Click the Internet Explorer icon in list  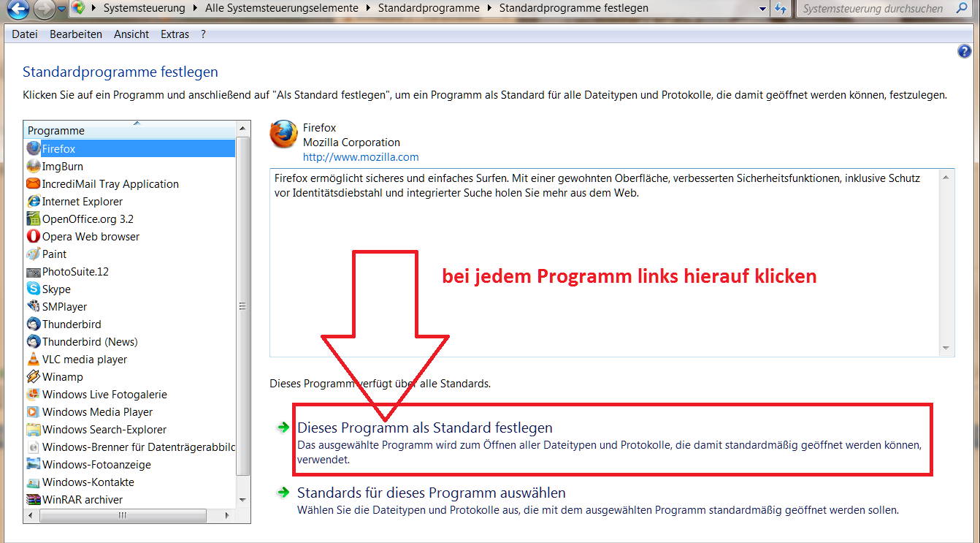34,201
